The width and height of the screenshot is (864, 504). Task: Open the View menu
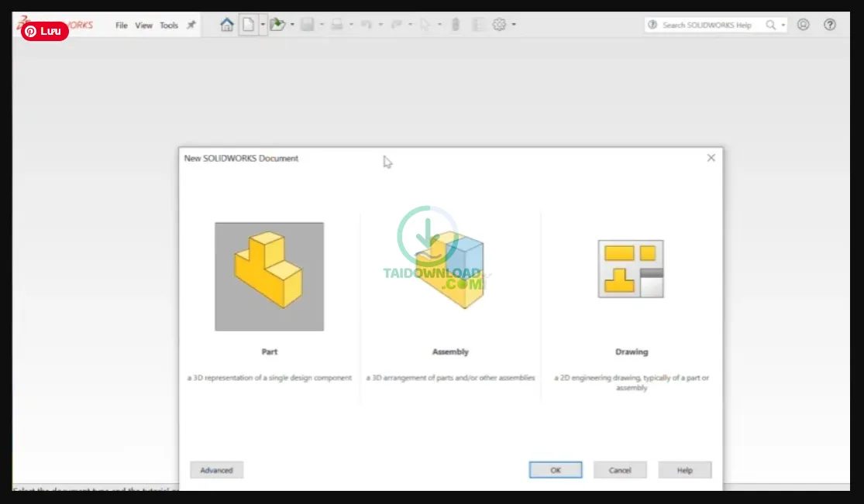143,24
